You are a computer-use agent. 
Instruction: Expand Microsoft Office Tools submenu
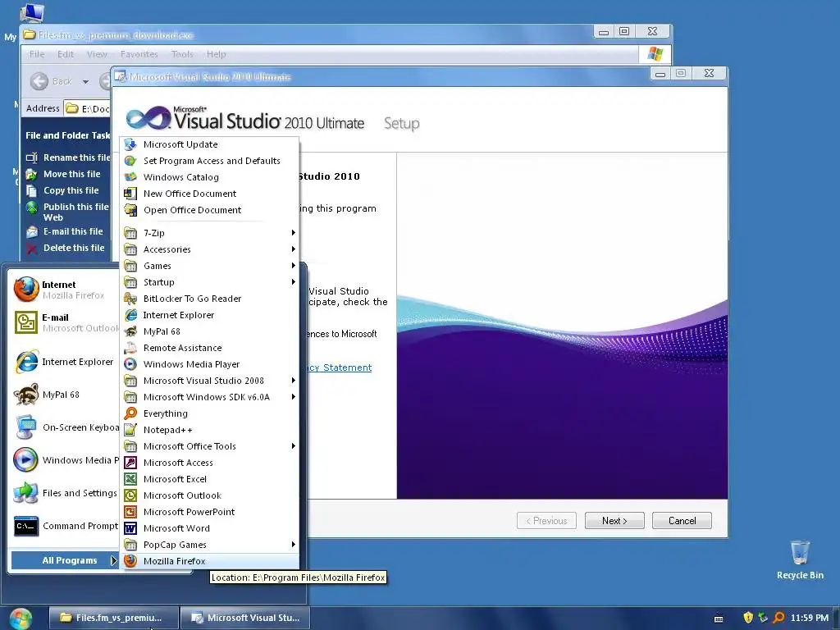click(209, 446)
